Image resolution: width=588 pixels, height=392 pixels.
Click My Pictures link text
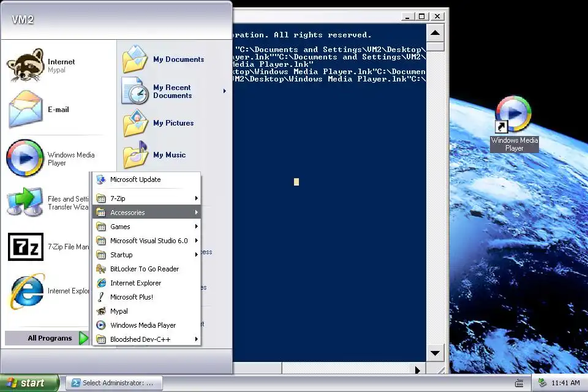(x=173, y=123)
